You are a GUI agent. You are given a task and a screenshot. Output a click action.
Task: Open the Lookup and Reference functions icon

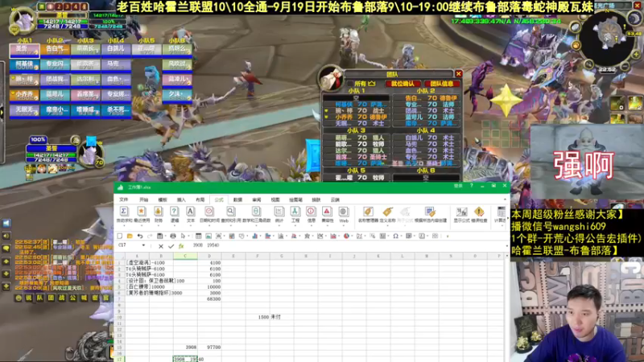point(231,212)
